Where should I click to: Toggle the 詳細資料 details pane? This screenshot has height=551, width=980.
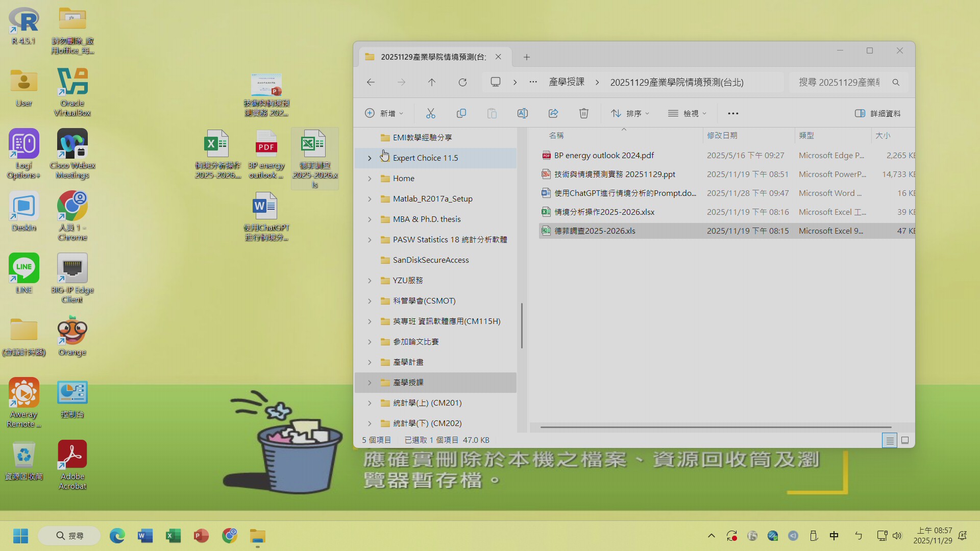(877, 113)
